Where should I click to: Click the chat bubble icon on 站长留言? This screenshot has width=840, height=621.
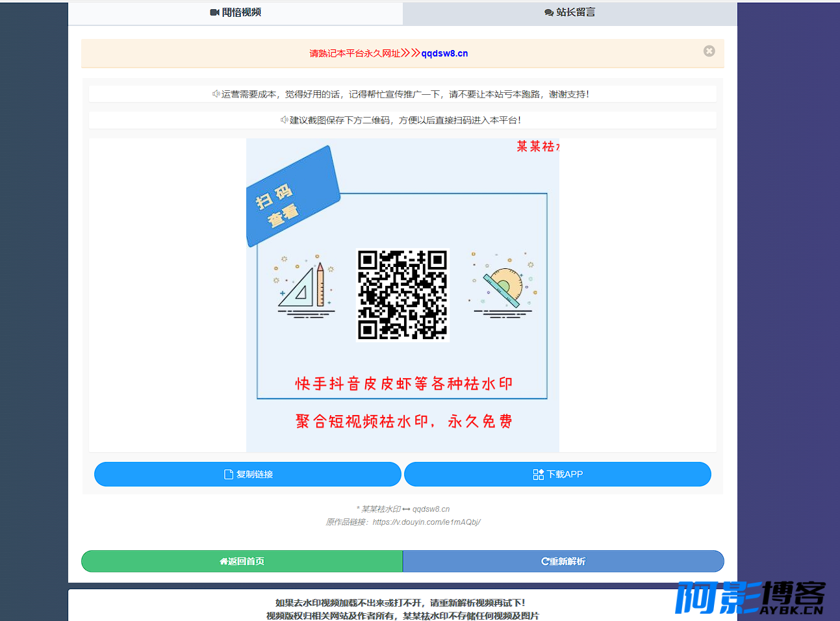tap(549, 13)
